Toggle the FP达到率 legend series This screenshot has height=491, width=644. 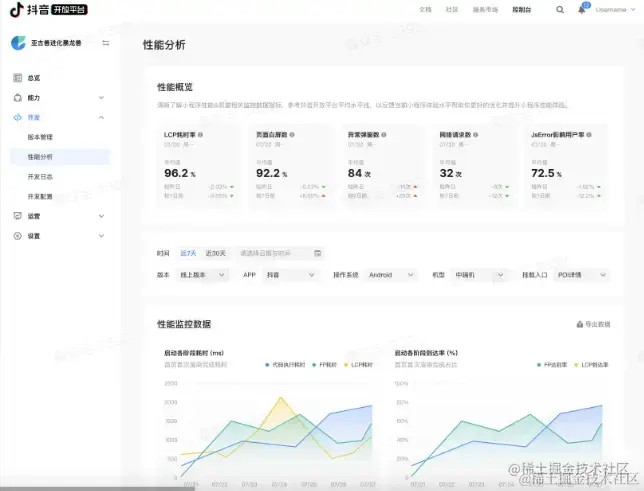[552, 364]
